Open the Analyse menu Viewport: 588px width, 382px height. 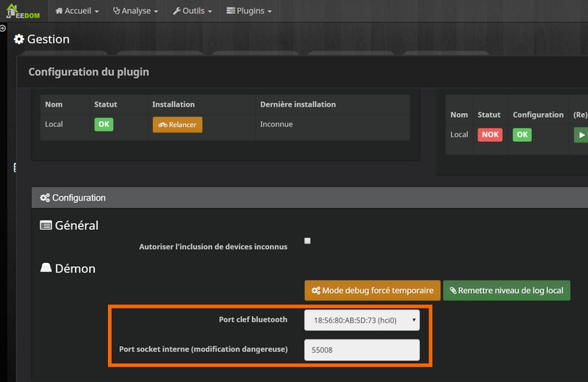coord(136,11)
